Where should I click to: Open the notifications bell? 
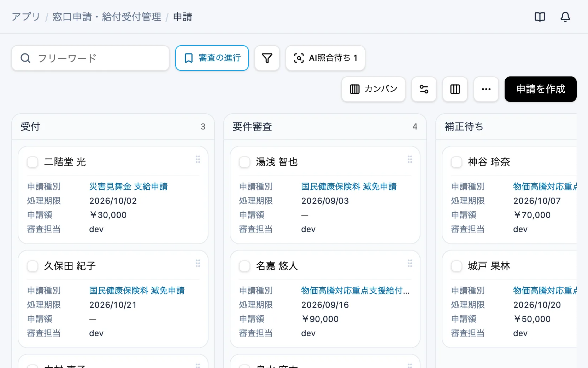[x=565, y=17]
